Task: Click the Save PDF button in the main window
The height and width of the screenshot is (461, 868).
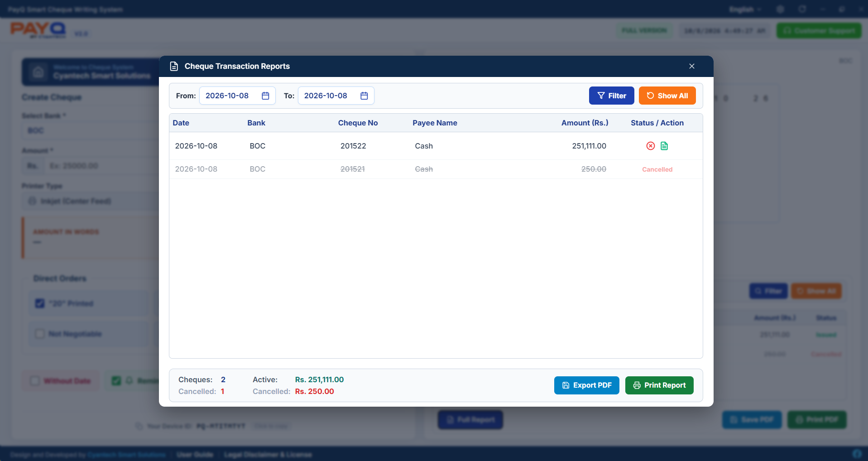Action: pos(752,420)
